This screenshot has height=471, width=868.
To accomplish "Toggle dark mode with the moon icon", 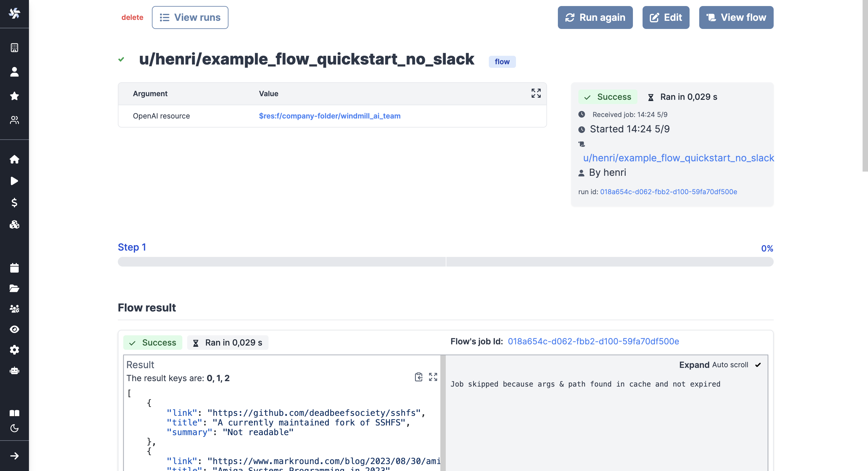I will [14, 428].
